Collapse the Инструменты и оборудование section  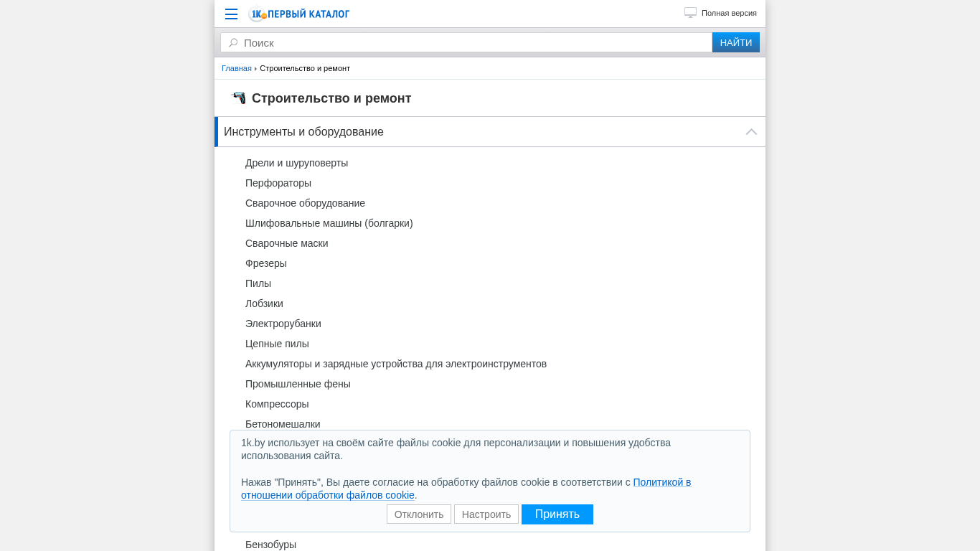point(751,132)
